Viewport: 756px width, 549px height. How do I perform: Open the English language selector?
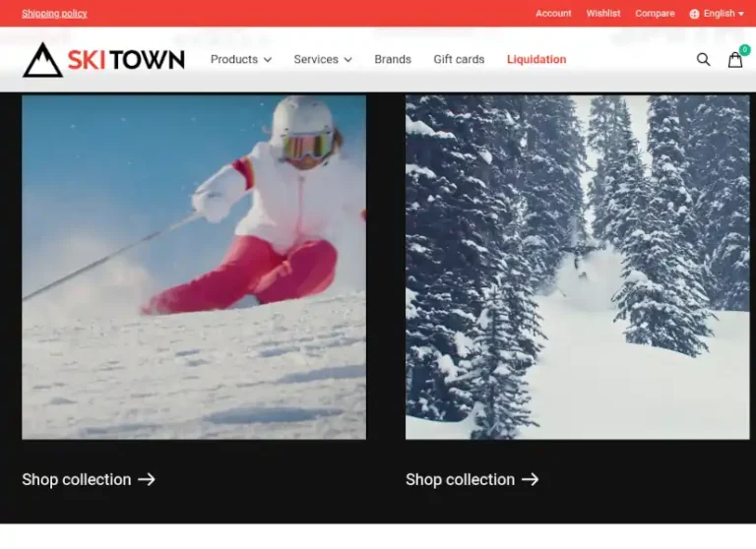coord(717,14)
